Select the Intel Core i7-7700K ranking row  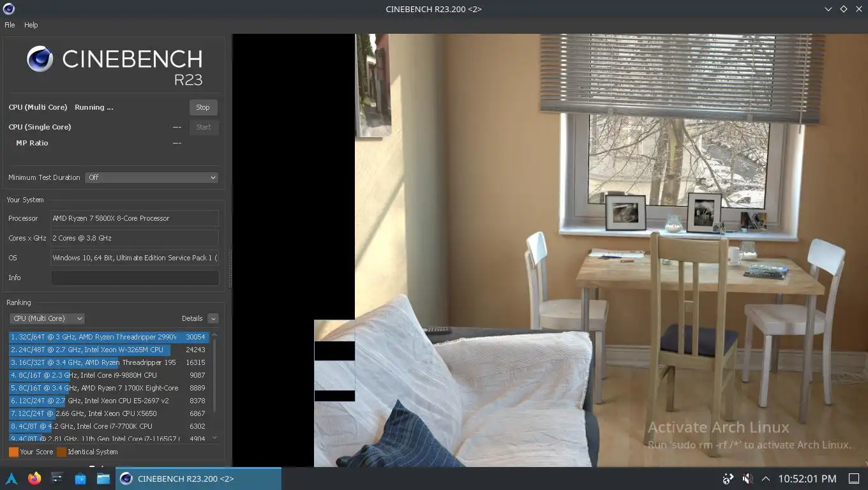click(108, 426)
